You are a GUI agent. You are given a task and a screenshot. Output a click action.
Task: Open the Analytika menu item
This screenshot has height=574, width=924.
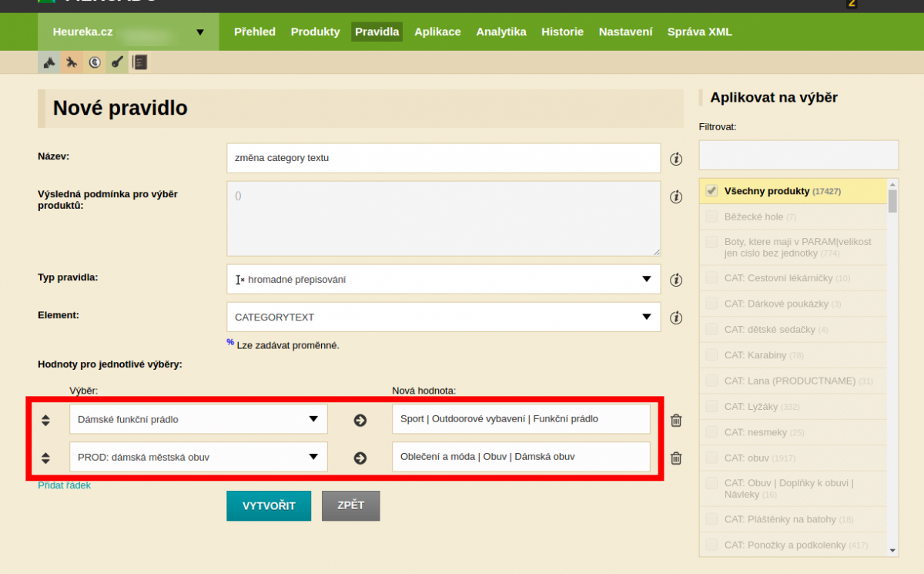pos(501,32)
